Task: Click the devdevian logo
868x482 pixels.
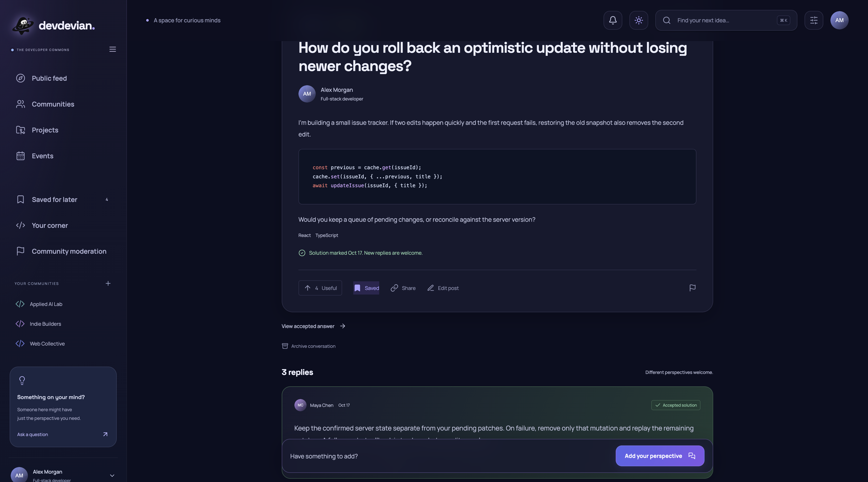Action: click(x=53, y=26)
